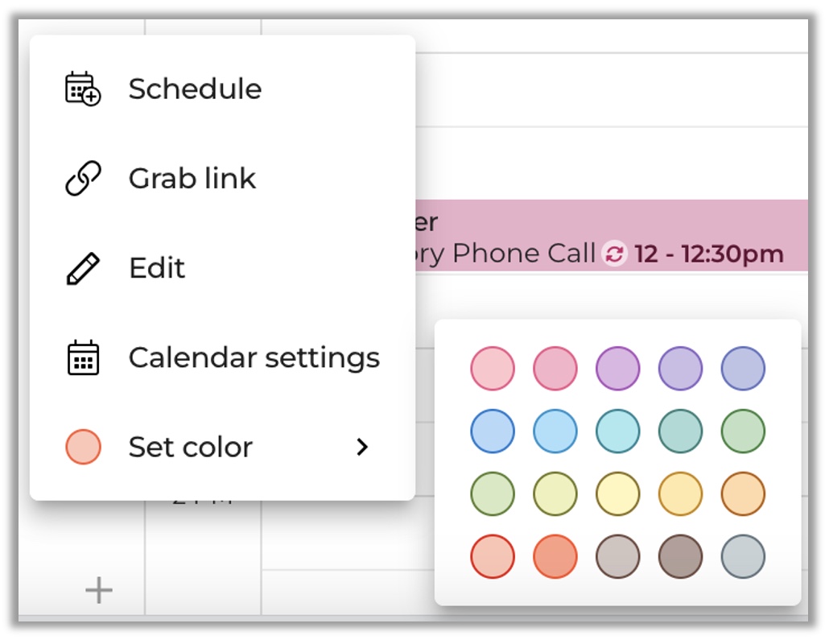
Task: Choose Grab link from the menu
Action: coord(192,178)
